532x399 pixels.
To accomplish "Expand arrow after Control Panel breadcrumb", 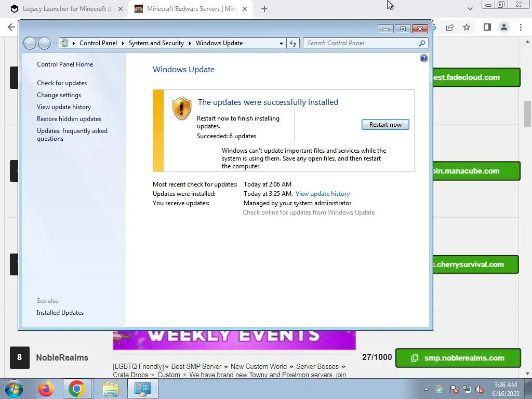I will (x=123, y=43).
